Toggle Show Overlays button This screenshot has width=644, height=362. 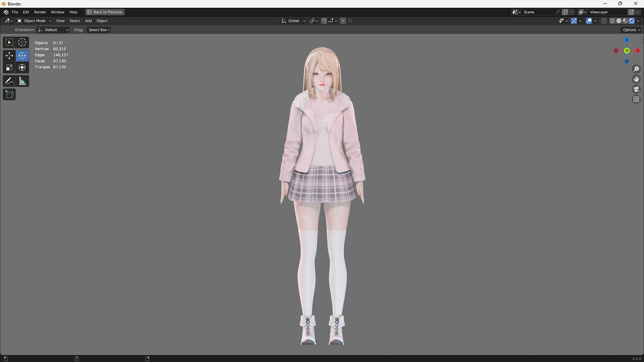(589, 21)
